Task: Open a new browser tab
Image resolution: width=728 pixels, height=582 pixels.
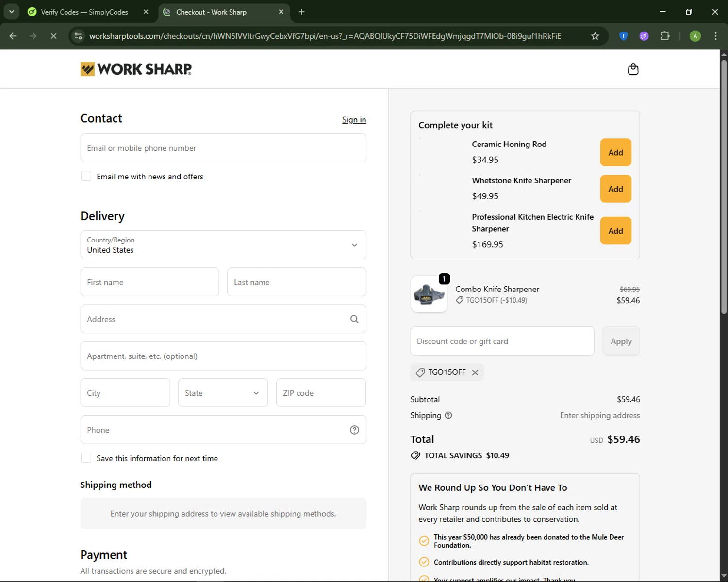Action: tap(301, 12)
